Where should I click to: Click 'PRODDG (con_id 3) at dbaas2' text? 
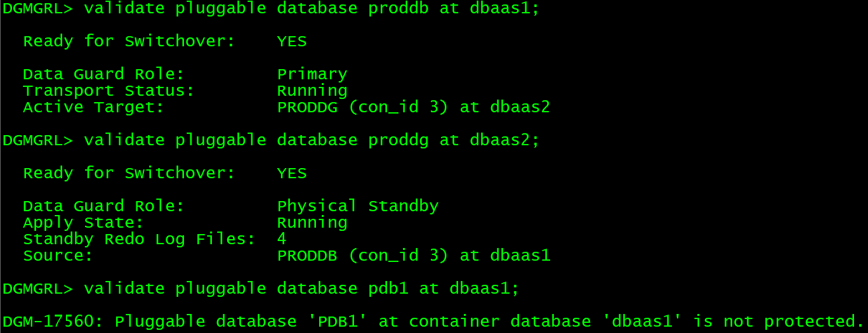(x=414, y=108)
